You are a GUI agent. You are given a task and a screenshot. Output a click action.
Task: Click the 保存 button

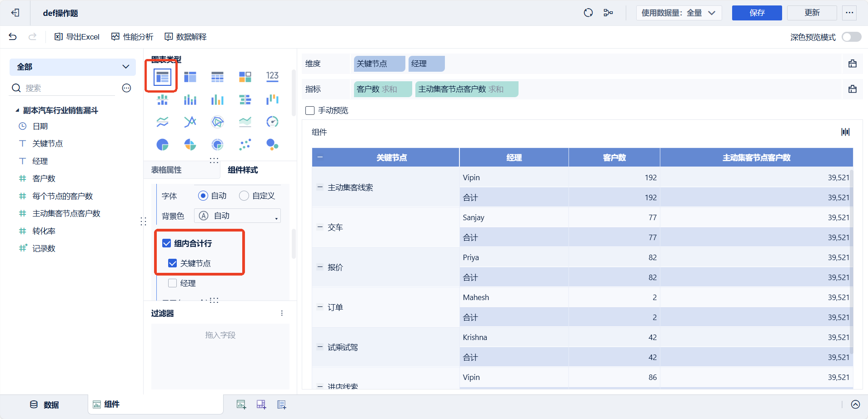click(757, 13)
